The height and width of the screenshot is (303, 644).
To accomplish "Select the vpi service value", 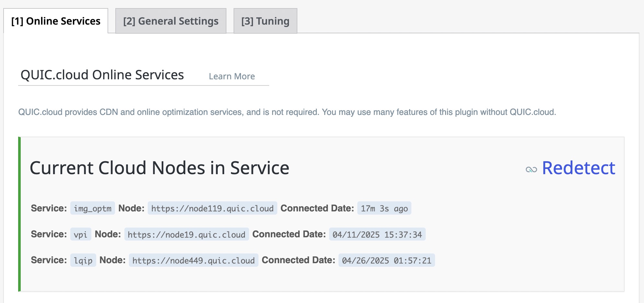I will (81, 234).
